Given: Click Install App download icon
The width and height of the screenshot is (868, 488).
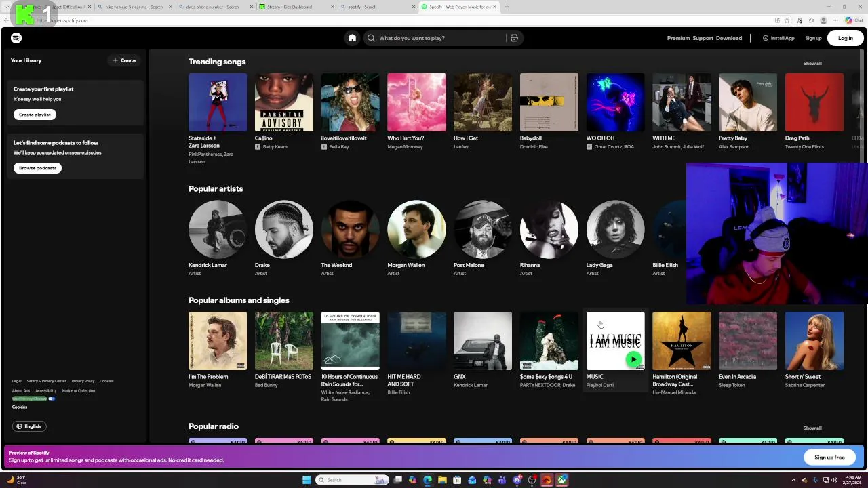Looking at the screenshot, I should (x=766, y=38).
